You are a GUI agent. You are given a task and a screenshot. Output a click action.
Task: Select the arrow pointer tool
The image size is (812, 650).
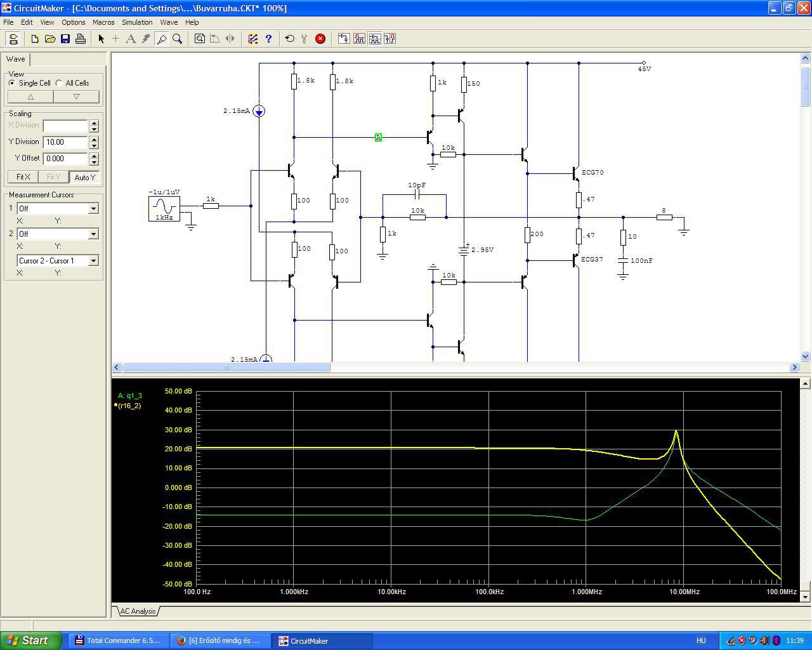point(101,39)
